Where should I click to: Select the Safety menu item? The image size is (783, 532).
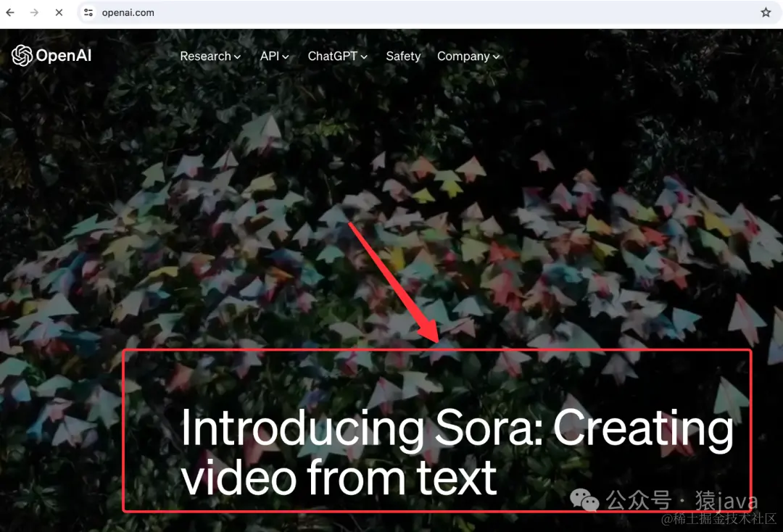point(403,56)
